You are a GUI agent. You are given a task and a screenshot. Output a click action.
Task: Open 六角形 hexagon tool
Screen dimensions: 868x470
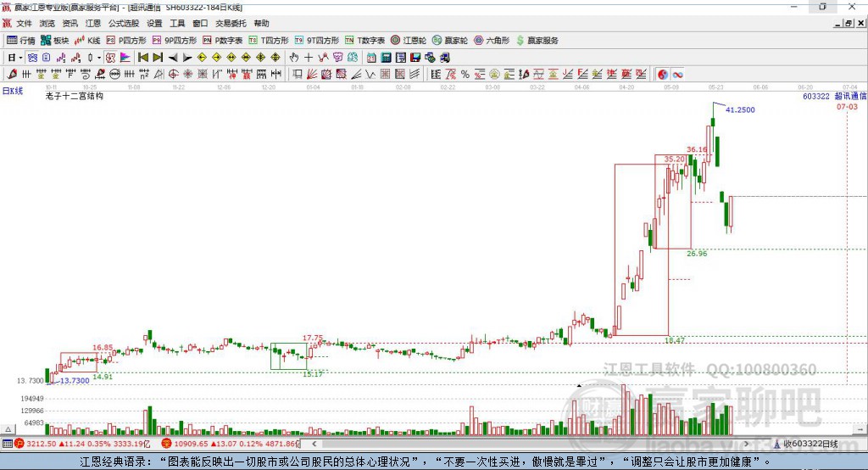(492, 41)
